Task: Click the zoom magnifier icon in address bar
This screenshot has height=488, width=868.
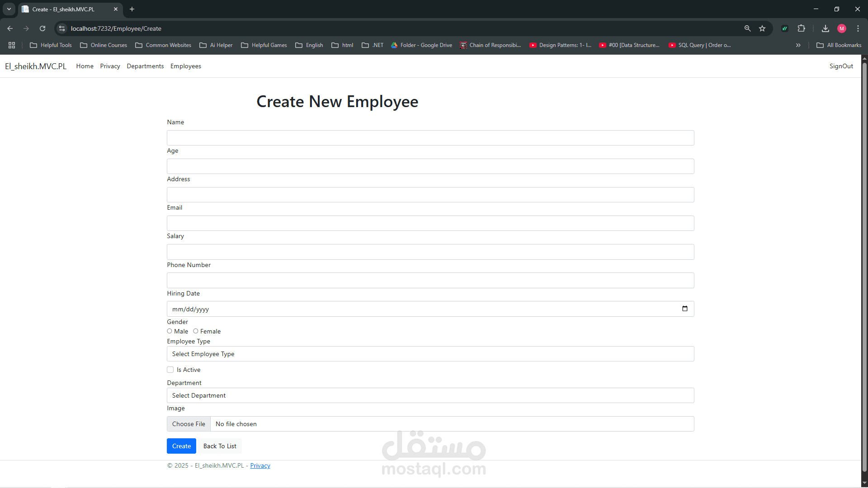Action: (x=747, y=28)
